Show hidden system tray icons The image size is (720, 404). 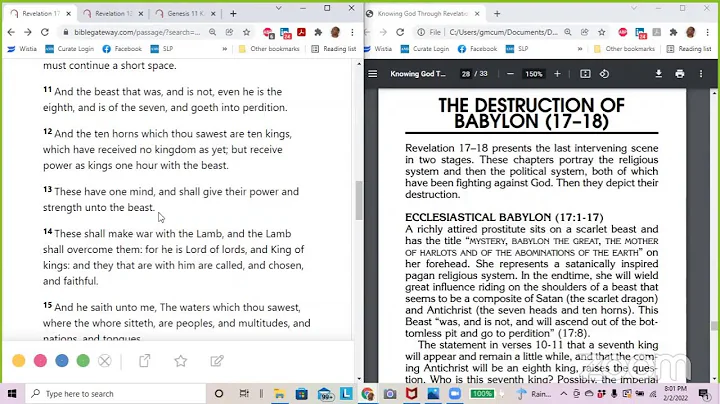[564, 394]
